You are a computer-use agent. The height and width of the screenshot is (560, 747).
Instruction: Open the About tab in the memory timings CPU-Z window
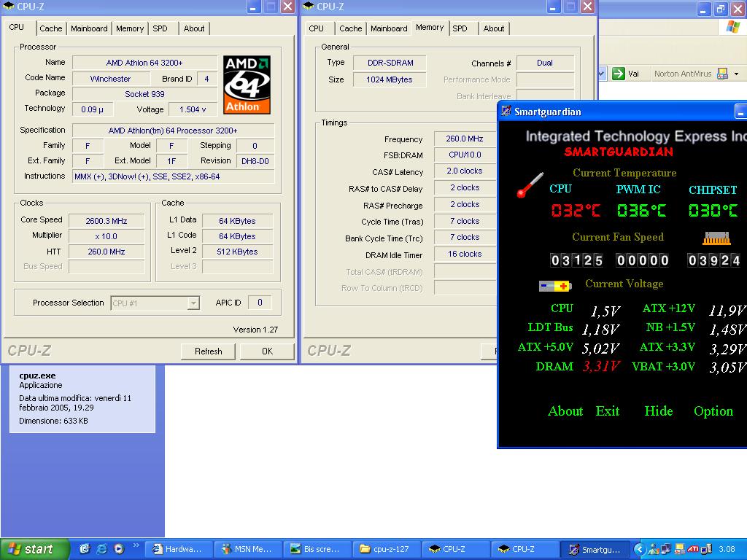pos(494,28)
